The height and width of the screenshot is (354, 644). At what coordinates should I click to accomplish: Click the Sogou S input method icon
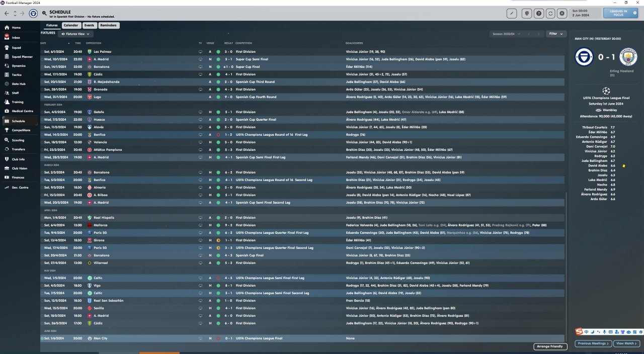(580, 332)
